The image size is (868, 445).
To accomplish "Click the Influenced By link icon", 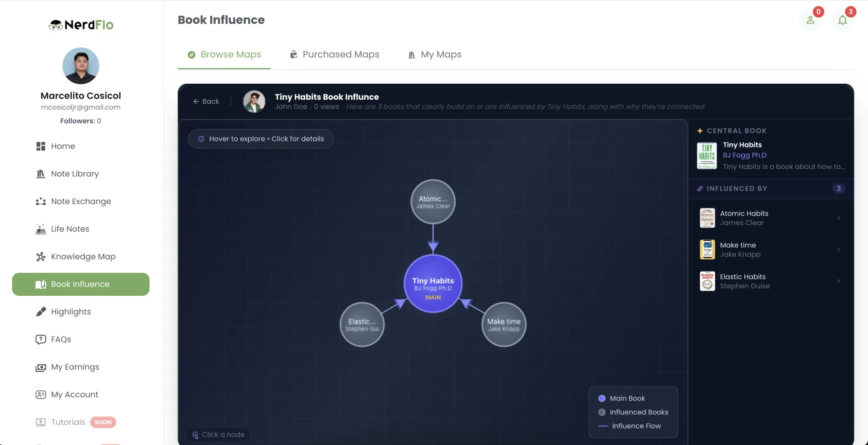I will (x=700, y=189).
